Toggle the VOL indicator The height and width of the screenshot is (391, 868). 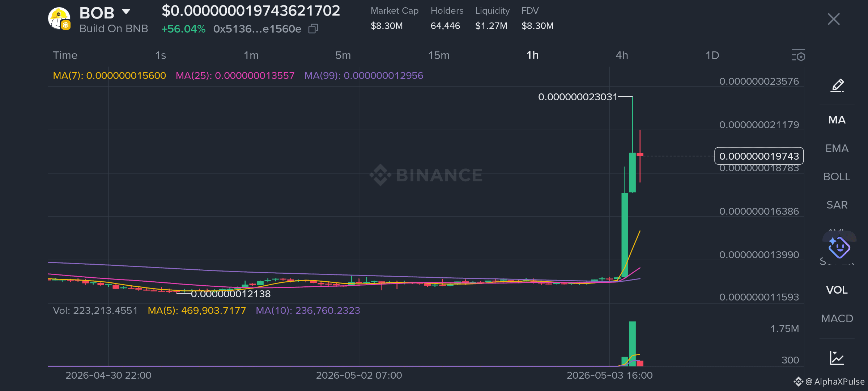click(x=837, y=290)
